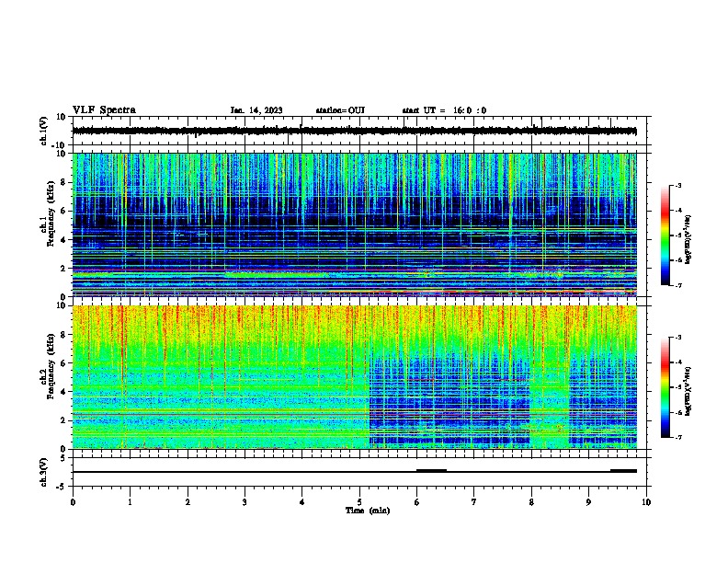Click time axis tick label "5"
The width and height of the screenshot is (728, 563).
click(359, 502)
